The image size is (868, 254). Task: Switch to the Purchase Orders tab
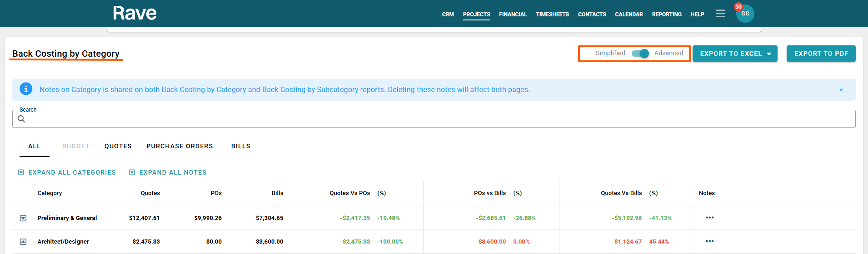click(180, 146)
